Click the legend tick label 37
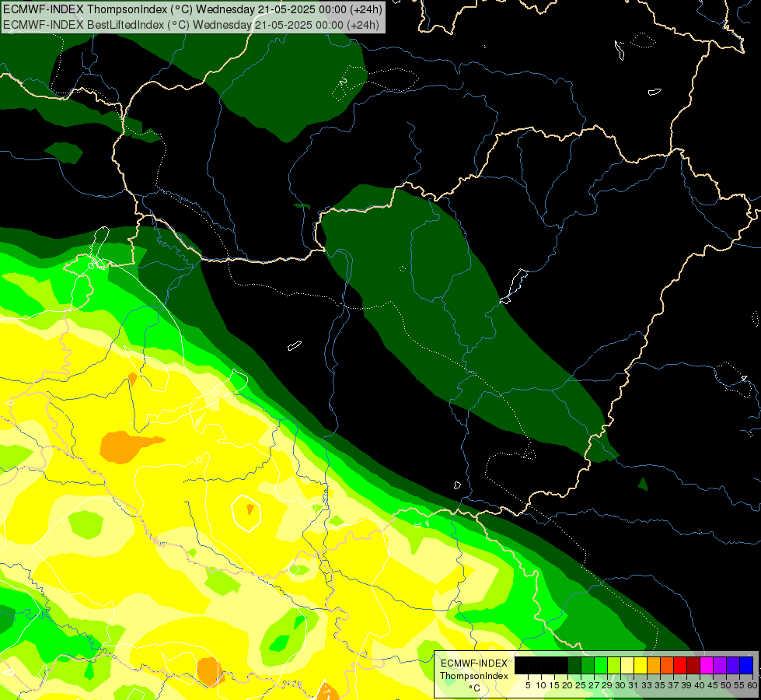Screen dimensions: 761x700 point(674,685)
